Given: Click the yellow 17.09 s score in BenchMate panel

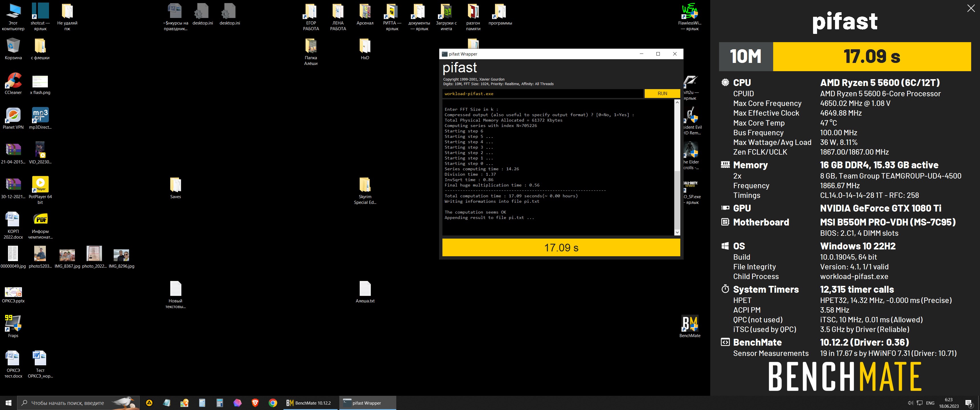Looking at the screenshot, I should point(872,56).
